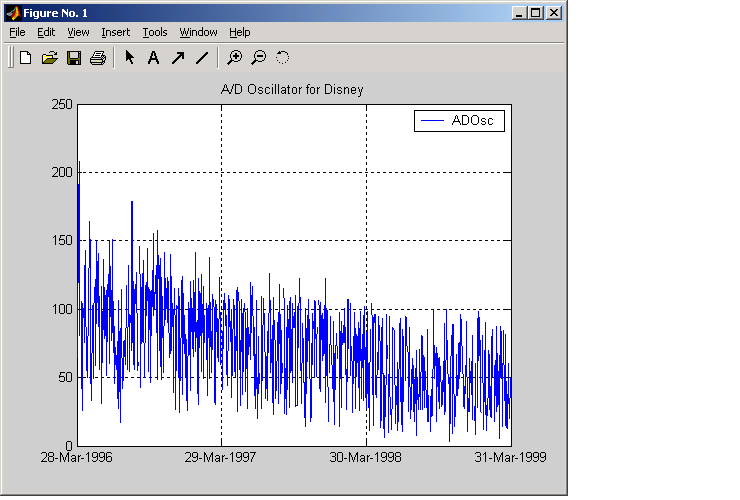Click the y-axis tick label 200
Viewport: 740px width, 500px height.
point(62,172)
